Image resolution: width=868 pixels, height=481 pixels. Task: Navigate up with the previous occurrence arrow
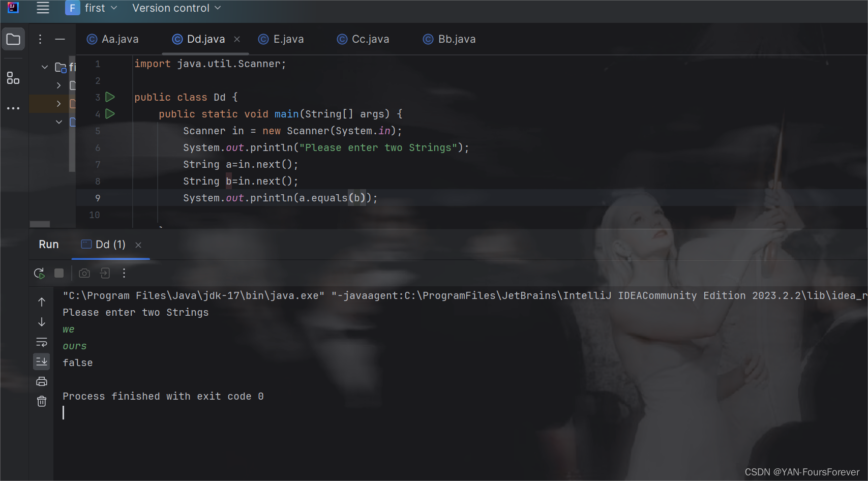point(42,301)
